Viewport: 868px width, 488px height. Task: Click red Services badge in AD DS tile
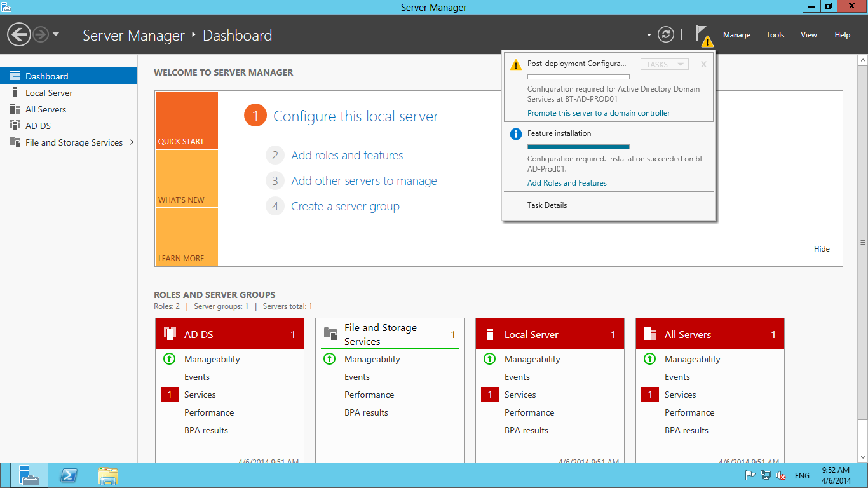[x=170, y=395]
